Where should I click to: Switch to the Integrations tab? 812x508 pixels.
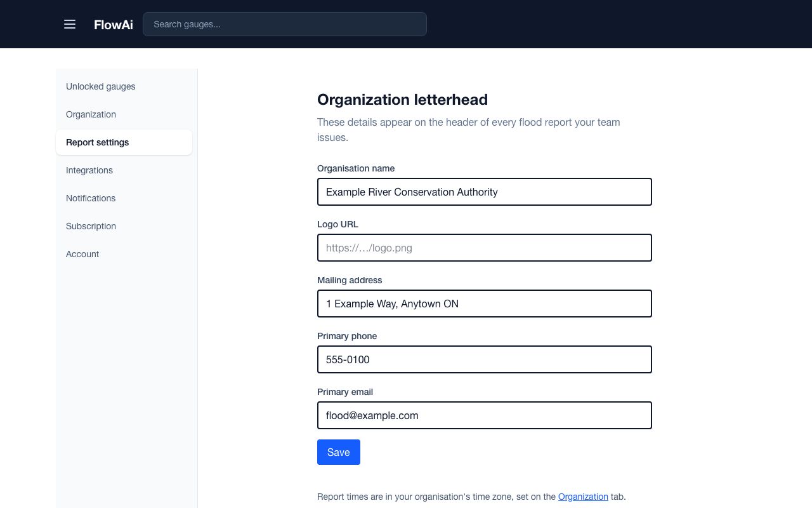pyautogui.click(x=124, y=170)
